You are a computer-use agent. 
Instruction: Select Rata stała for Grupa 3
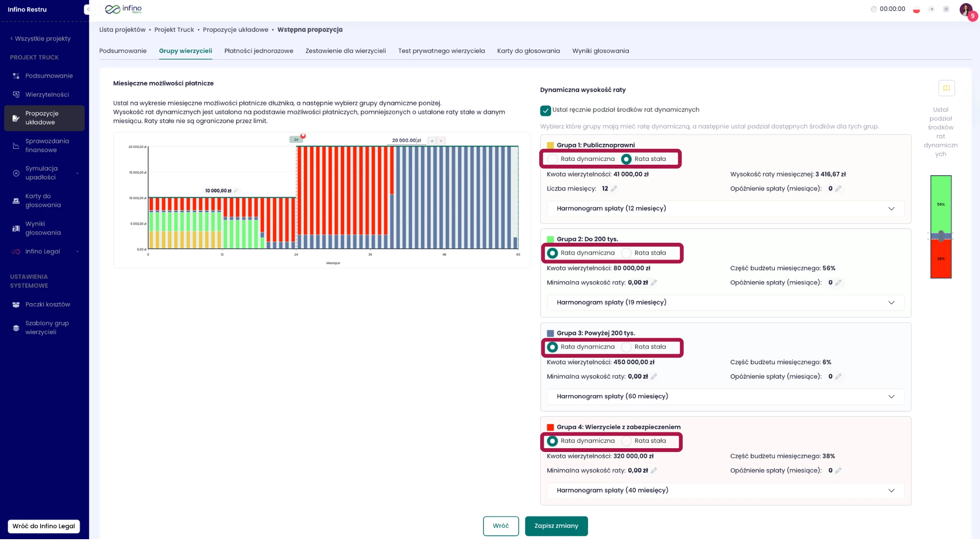(x=626, y=347)
